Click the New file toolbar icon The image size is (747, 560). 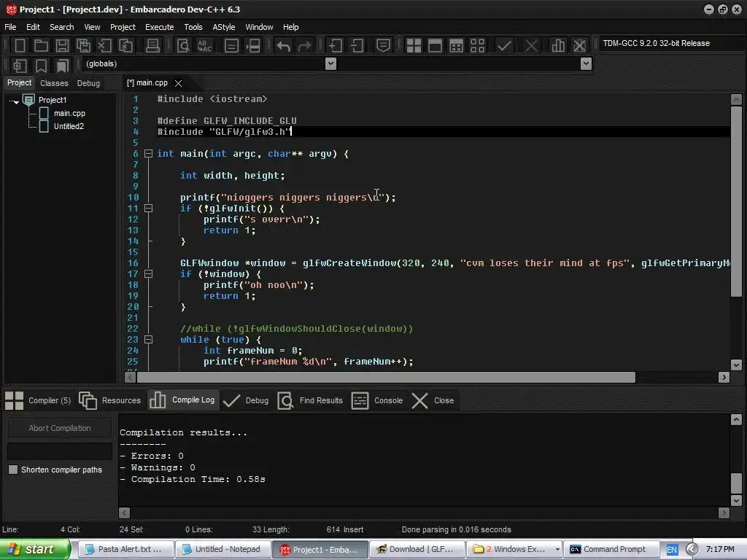pyautogui.click(x=20, y=46)
